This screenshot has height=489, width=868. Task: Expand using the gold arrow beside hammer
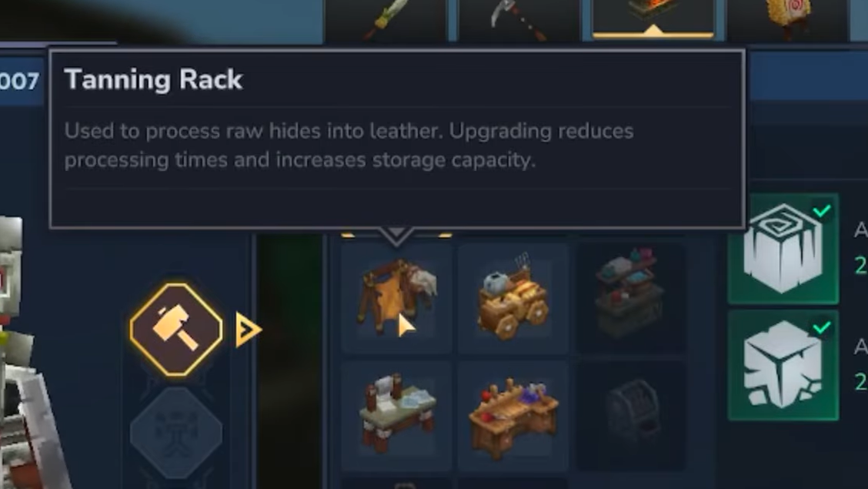pyautogui.click(x=248, y=330)
